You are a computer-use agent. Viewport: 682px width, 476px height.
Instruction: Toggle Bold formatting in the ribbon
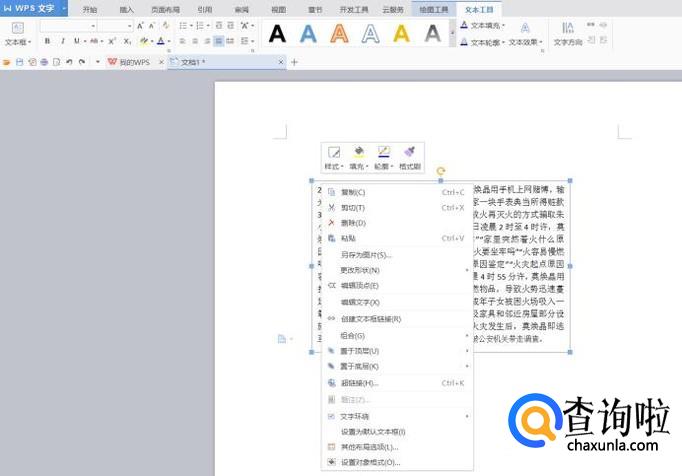pos(47,41)
